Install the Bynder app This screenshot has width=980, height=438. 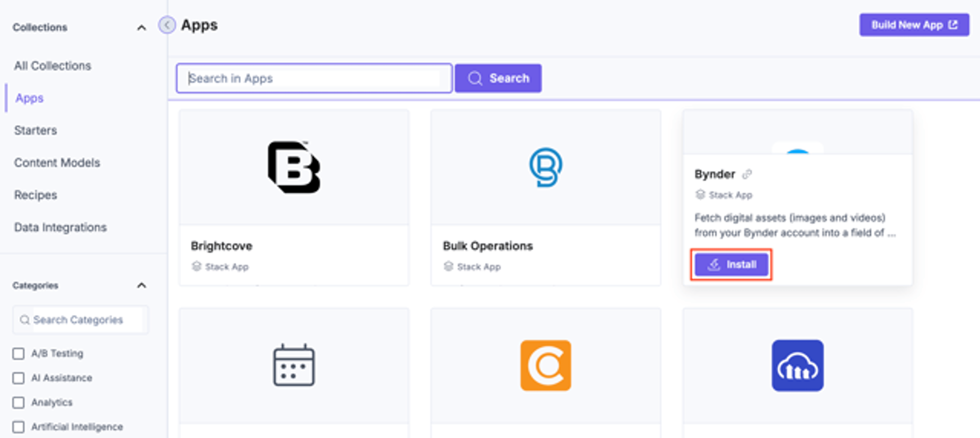coord(731,264)
